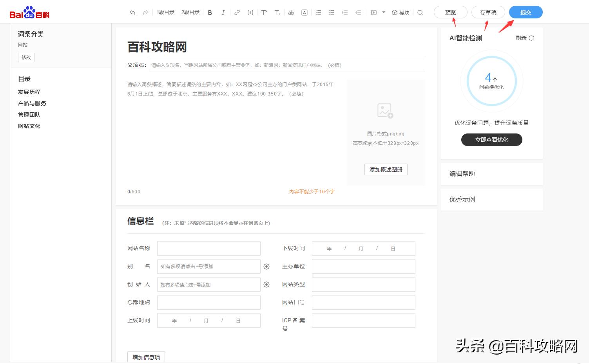
Task: Click the 提交 submit button
Action: point(526,12)
